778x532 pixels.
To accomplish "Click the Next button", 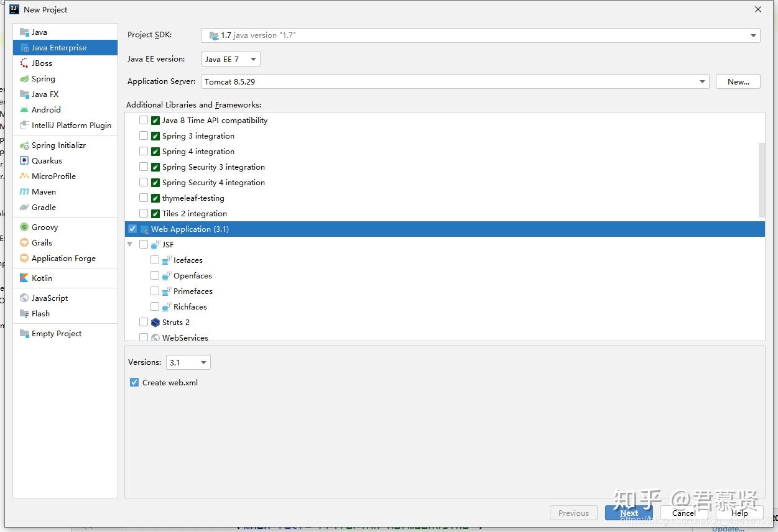I will [x=629, y=513].
